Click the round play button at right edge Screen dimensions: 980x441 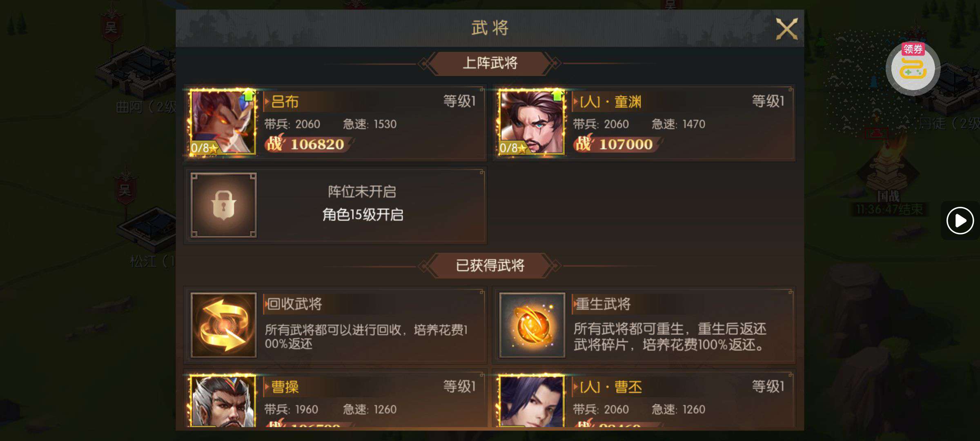pos(960,220)
